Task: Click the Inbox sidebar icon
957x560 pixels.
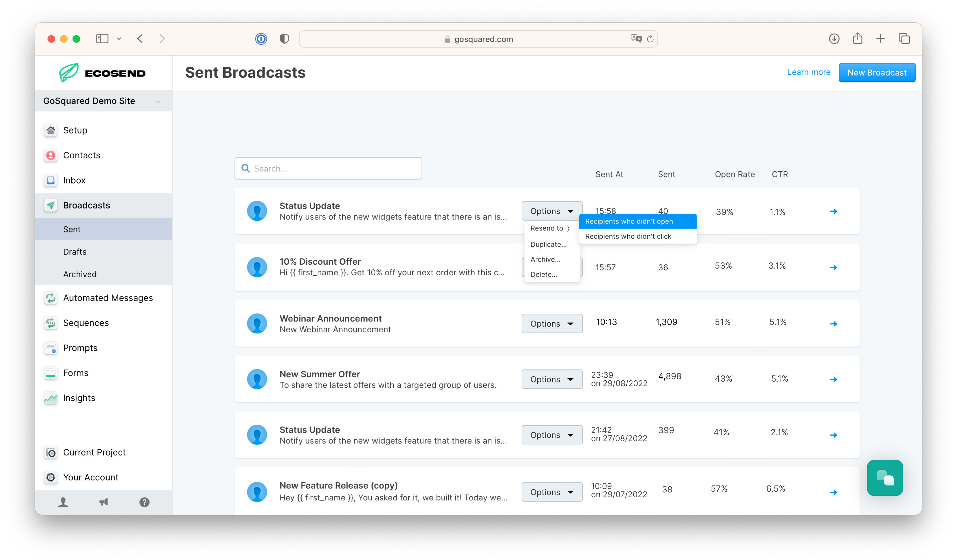Action: tap(50, 180)
